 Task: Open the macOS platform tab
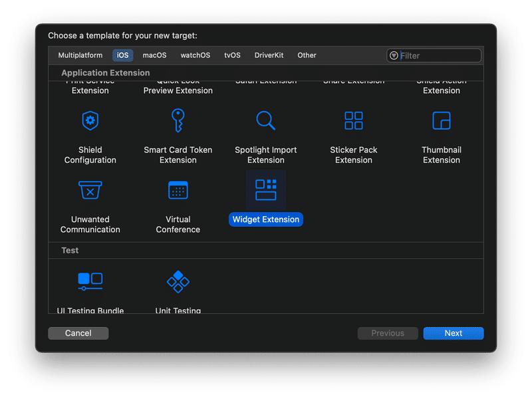(x=154, y=55)
